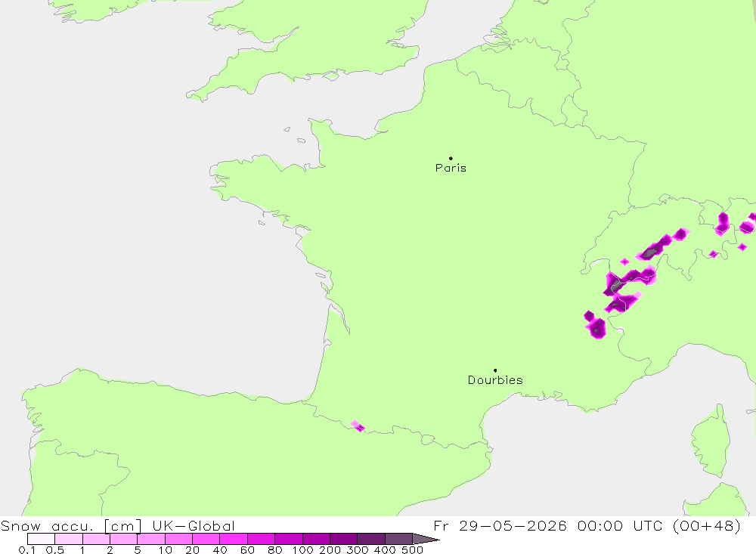Click the 20 legend tick value
This screenshot has width=756, height=554.
pyautogui.click(x=192, y=549)
